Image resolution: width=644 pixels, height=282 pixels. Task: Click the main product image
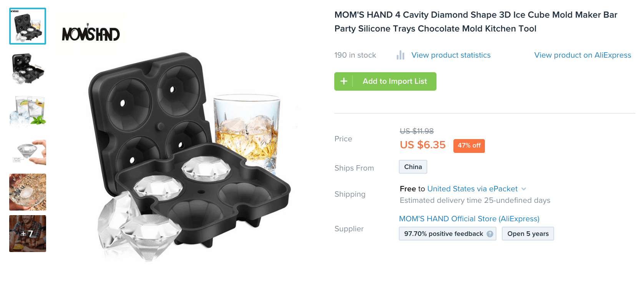(x=186, y=154)
